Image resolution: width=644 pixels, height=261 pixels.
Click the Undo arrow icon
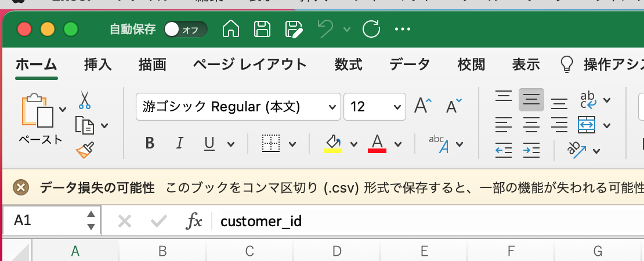pos(326,29)
